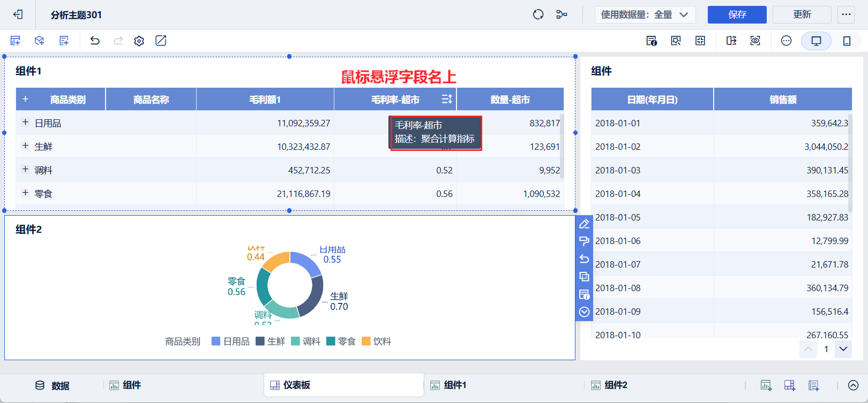Viewport: 868px width, 403px height.
Task: Expand all rows via header plus icon
Action: (x=25, y=99)
